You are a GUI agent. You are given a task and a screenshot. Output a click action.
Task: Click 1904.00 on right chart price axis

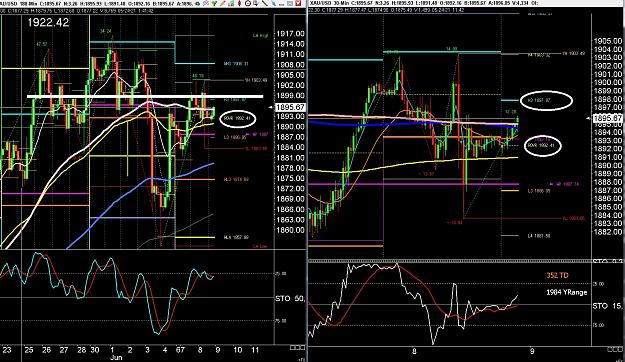click(608, 49)
